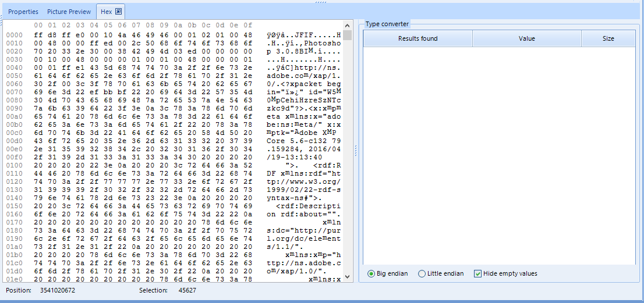644x303 pixels.
Task: Switch to the Properties tab
Action: 23,12
